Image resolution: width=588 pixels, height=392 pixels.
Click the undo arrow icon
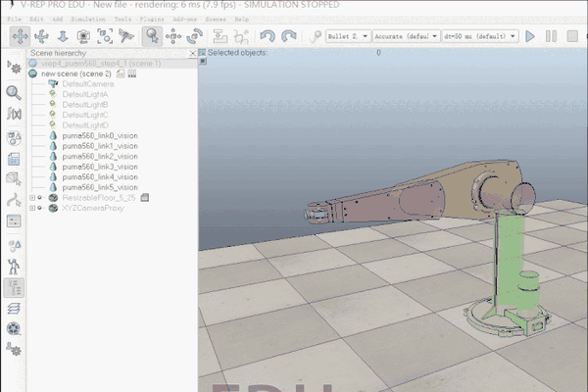267,36
